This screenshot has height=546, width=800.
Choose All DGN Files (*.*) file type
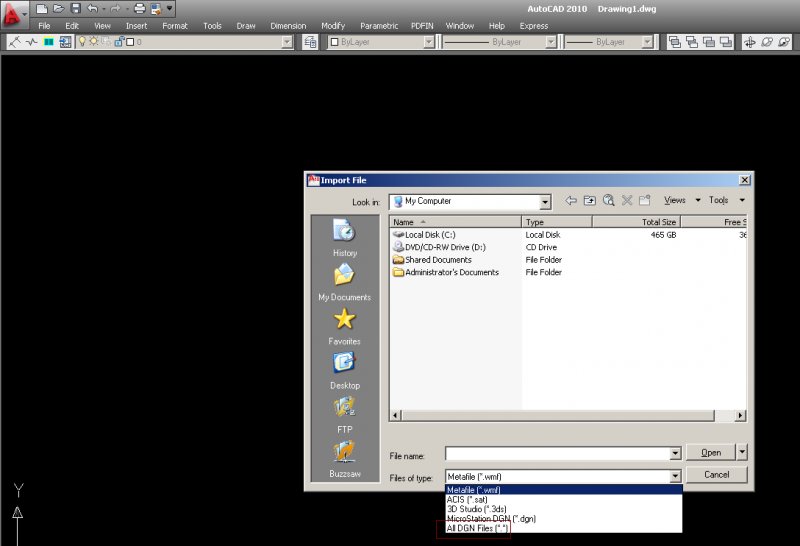coord(563,528)
